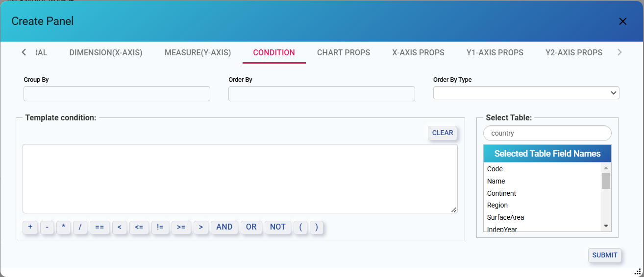Click the Template condition text area
The height and width of the screenshot is (277, 644).
240,179
